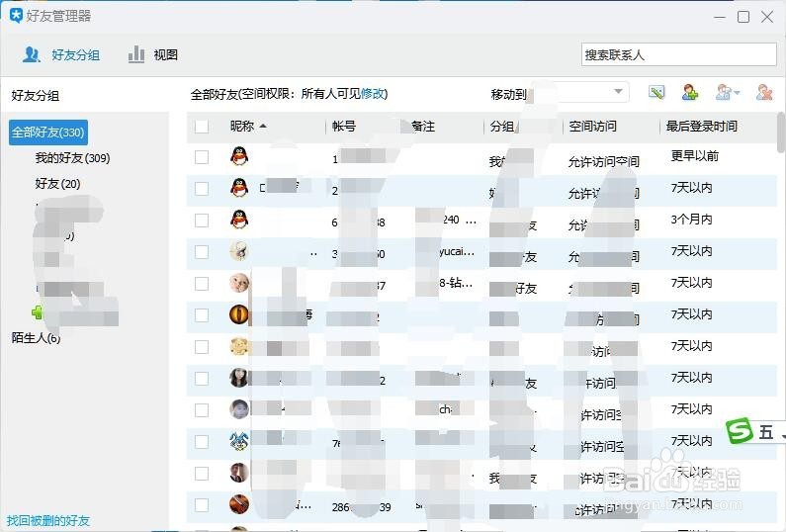Check the box beside the cat-eye avatar
Image resolution: width=786 pixels, height=532 pixels.
pos(202,315)
